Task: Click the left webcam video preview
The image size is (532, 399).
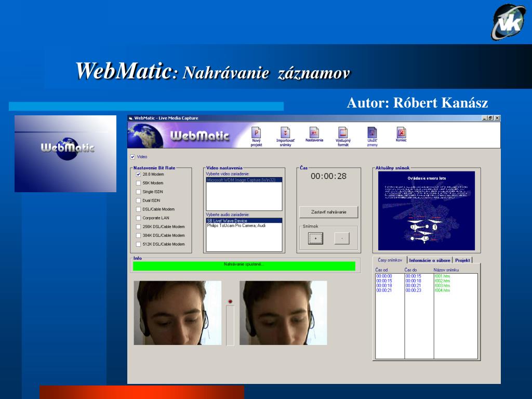Action: (x=178, y=313)
